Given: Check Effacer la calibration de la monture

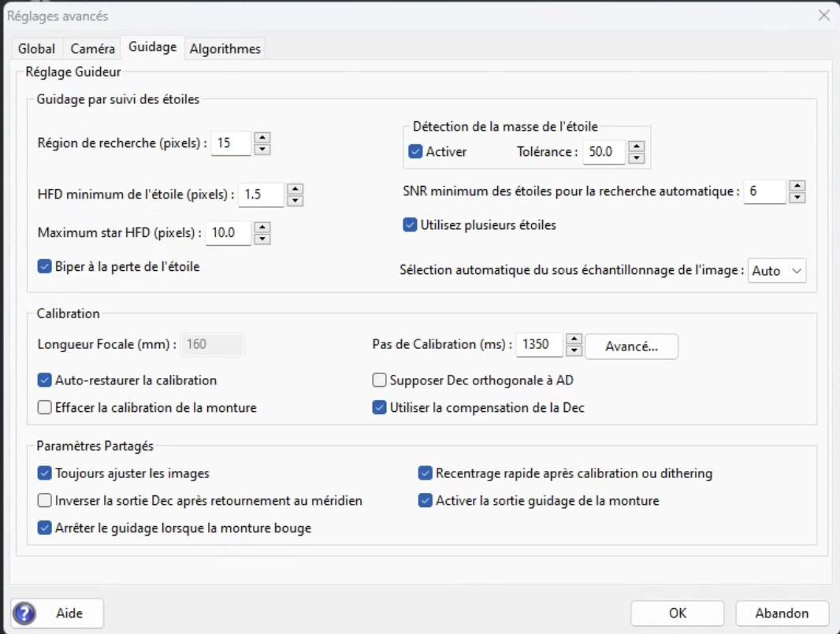Looking at the screenshot, I should tap(44, 407).
